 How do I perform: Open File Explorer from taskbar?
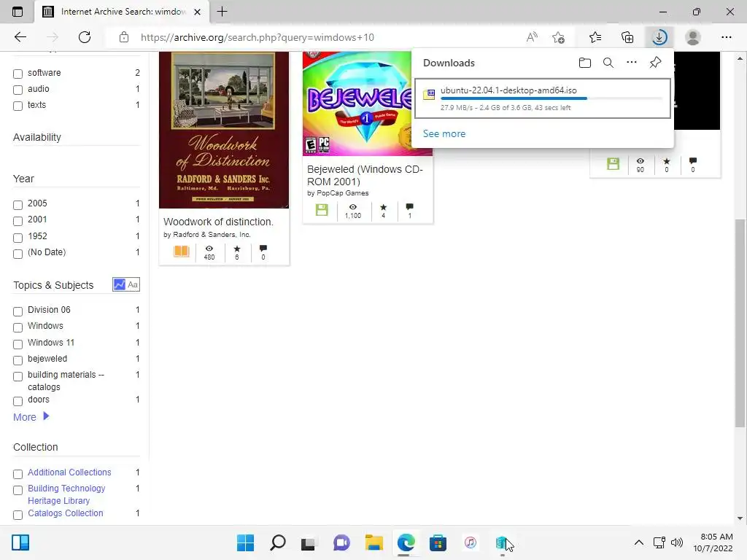coord(374,542)
